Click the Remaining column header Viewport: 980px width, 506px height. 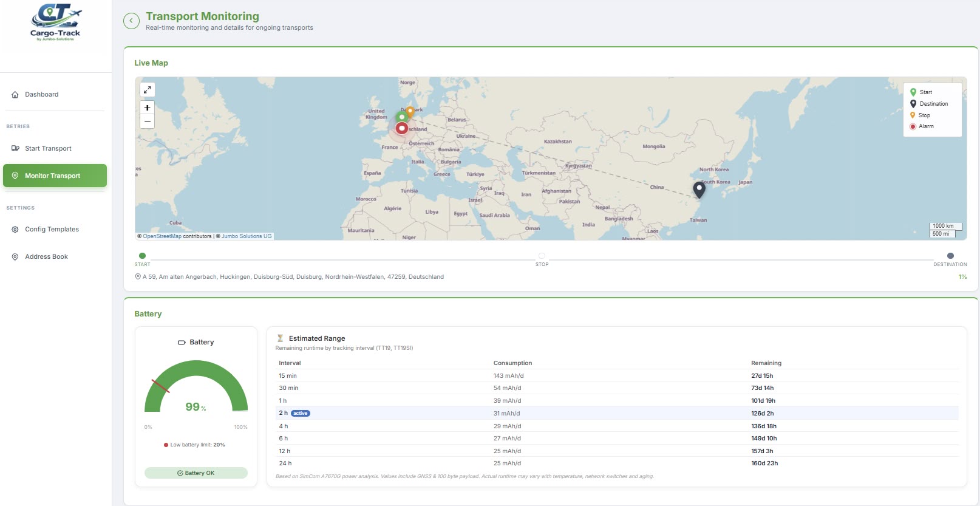(766, 363)
